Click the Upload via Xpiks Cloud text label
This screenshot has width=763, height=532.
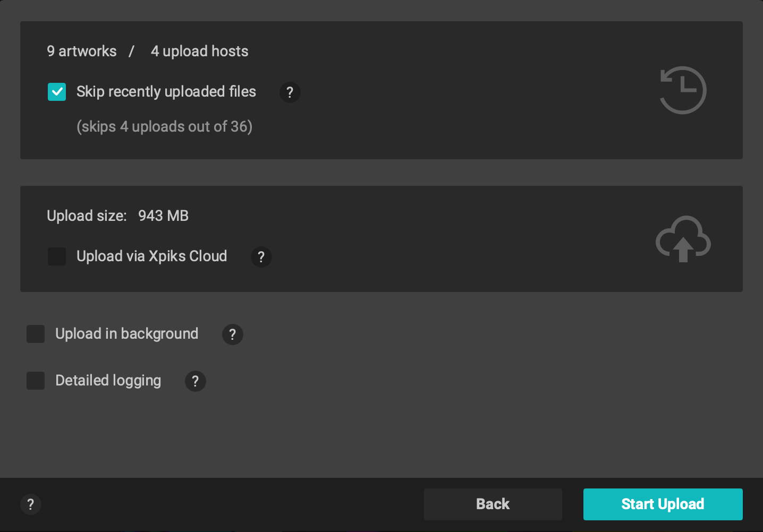pyautogui.click(x=151, y=256)
